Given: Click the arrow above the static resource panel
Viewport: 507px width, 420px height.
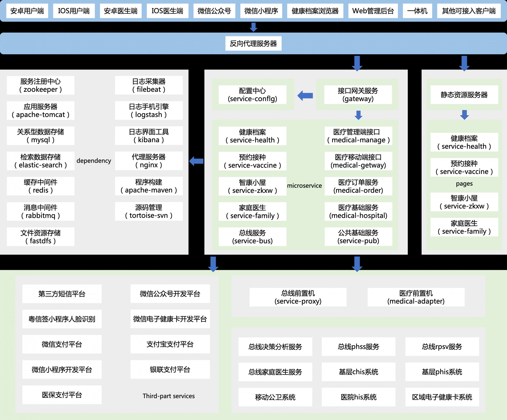Looking at the screenshot, I should (464, 63).
